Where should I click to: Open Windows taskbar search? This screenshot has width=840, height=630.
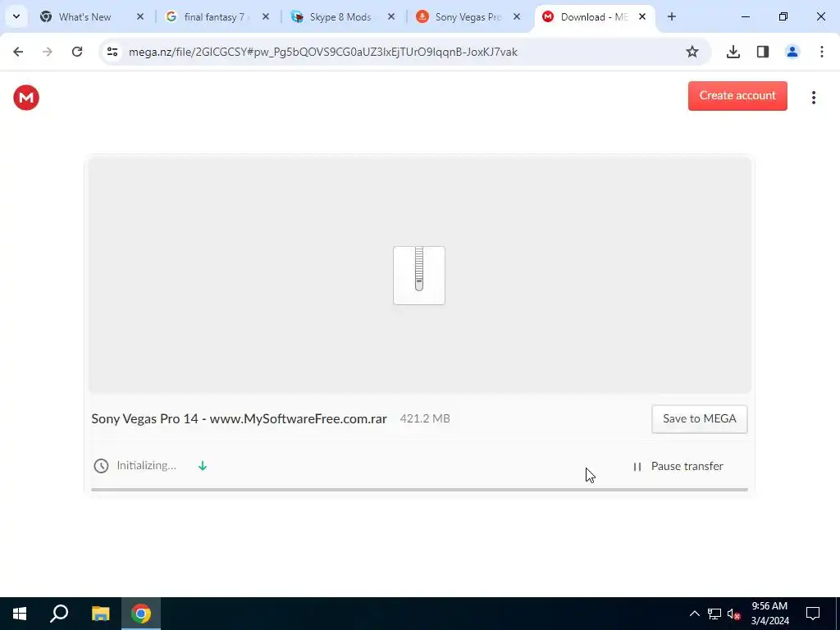click(59, 614)
